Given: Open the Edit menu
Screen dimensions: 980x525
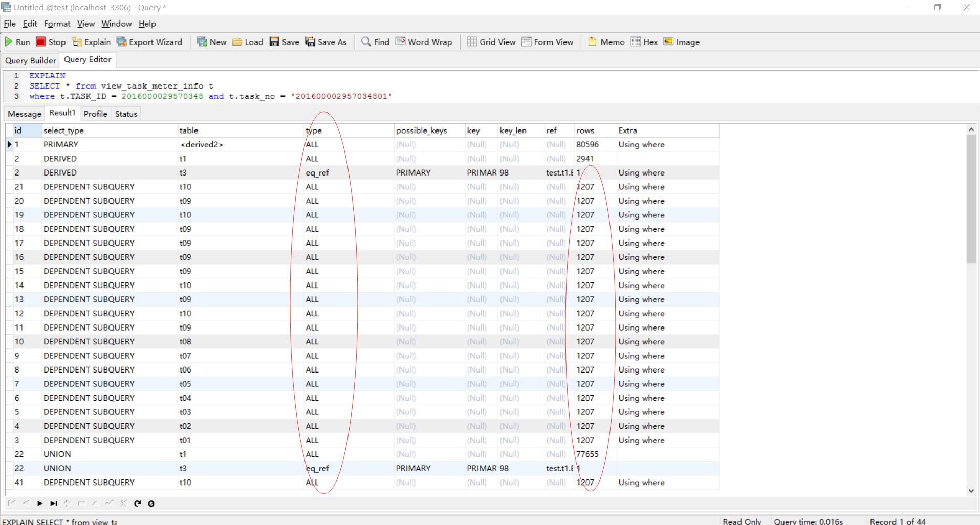Looking at the screenshot, I should (30, 24).
